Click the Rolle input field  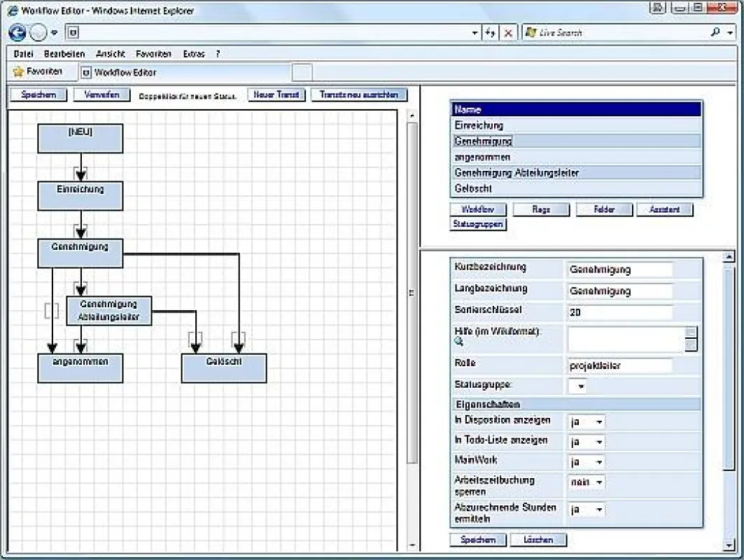pyautogui.click(x=620, y=365)
